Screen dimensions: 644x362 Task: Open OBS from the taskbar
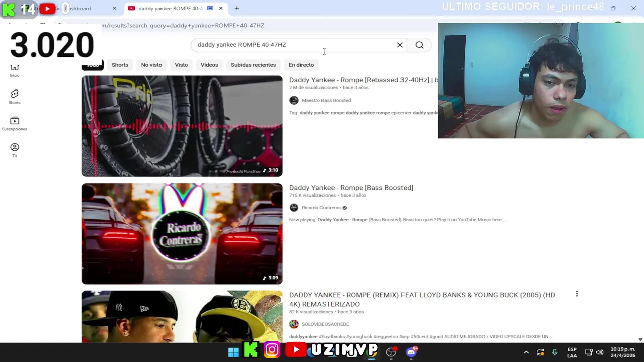(391, 352)
